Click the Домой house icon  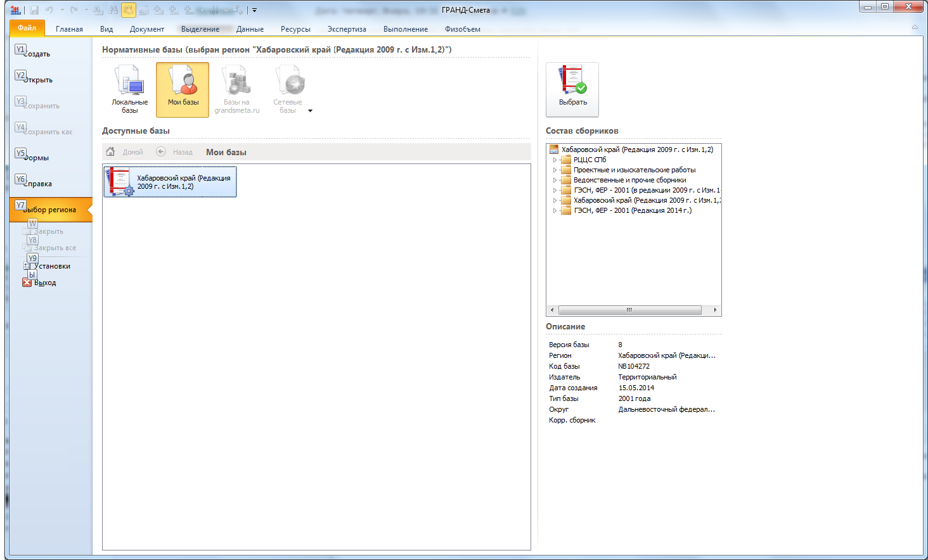pos(110,151)
